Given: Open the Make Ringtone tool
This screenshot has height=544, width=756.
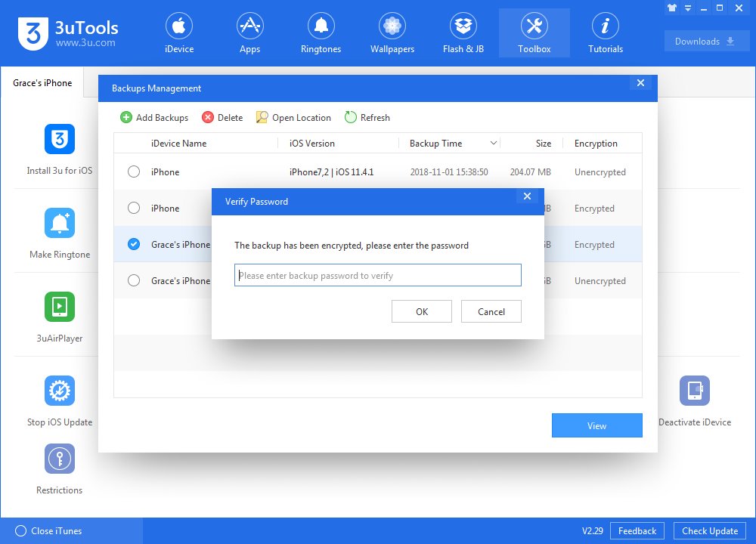Looking at the screenshot, I should click(59, 233).
